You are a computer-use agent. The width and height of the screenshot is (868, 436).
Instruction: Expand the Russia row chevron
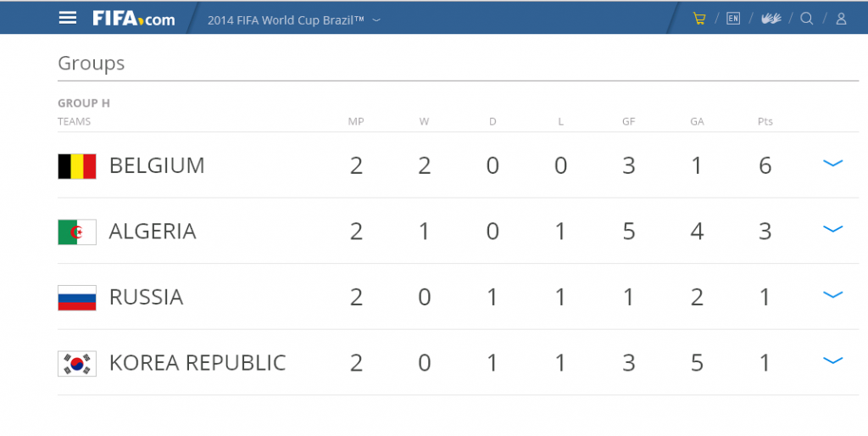[832, 294]
